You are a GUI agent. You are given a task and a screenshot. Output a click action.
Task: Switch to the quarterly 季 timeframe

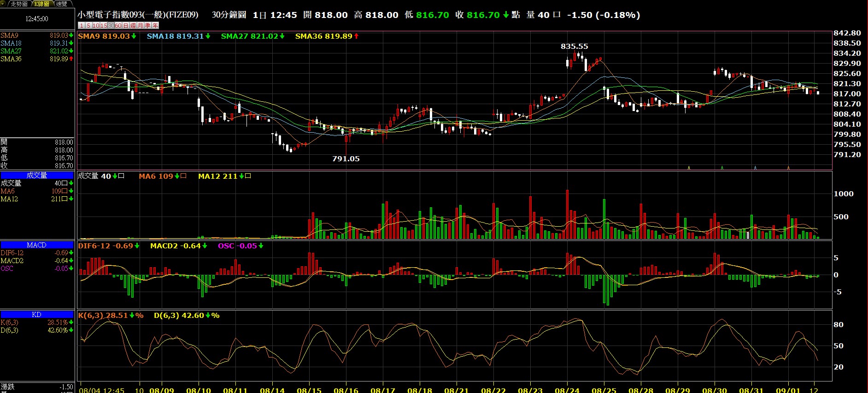pos(147,25)
